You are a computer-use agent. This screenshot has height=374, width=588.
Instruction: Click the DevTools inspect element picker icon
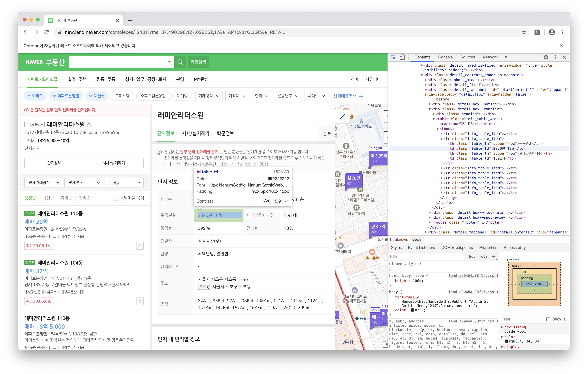pyautogui.click(x=393, y=57)
